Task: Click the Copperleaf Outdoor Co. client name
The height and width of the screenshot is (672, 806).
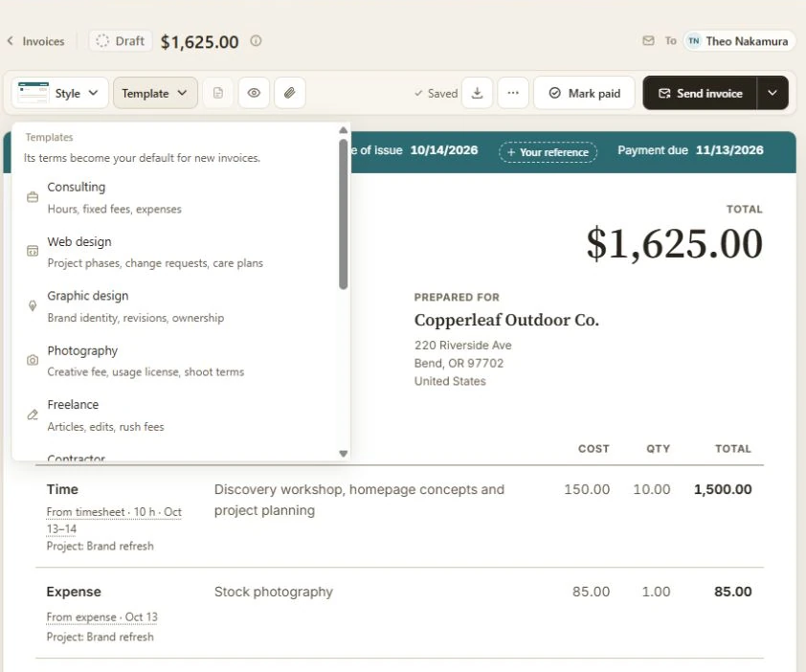Action: pos(506,320)
